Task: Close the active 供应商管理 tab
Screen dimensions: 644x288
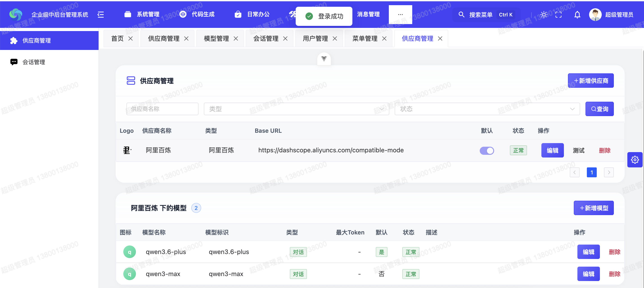Action: point(440,38)
